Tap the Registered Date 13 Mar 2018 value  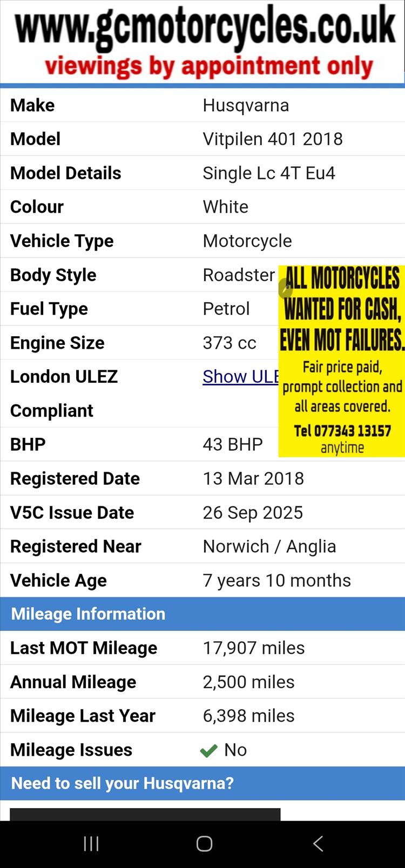253,478
